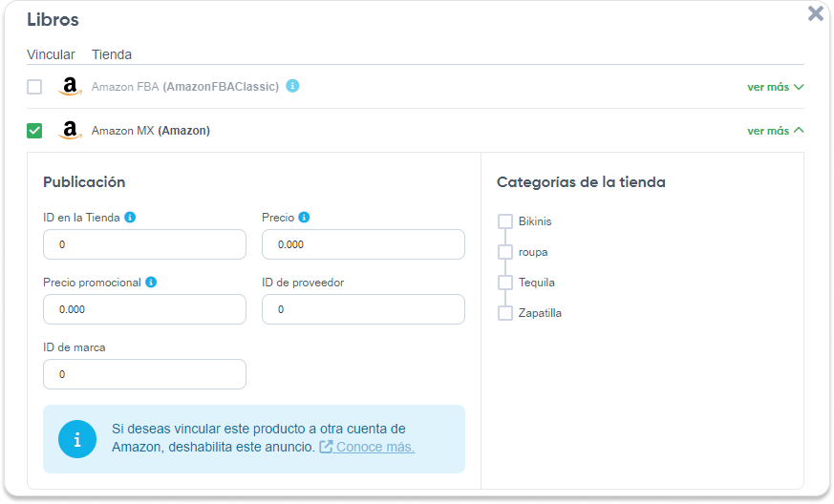834x504 pixels.
Task: Click the Amazon logo in the Amazon FBA row
Action: click(70, 86)
